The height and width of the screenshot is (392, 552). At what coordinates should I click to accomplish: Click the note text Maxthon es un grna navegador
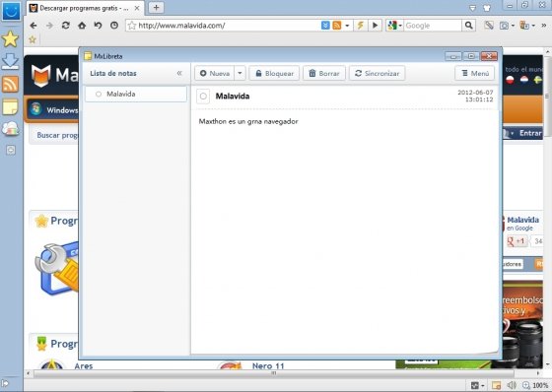[x=248, y=121]
